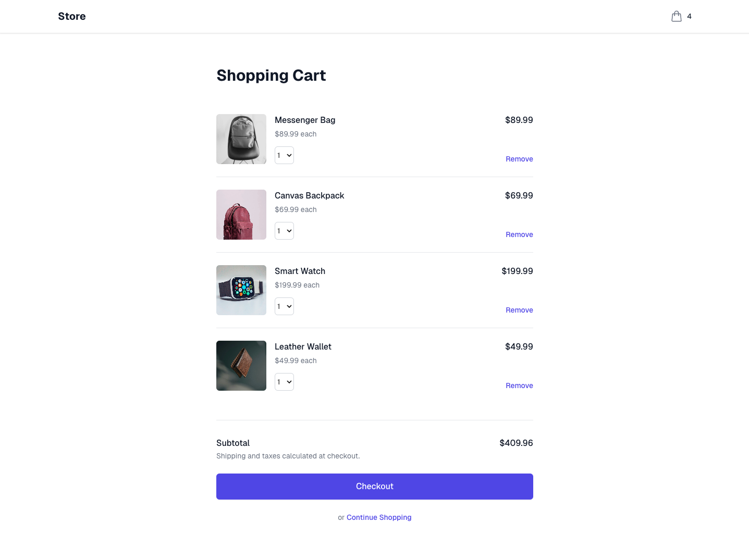Open the Messenger Bag quantity dropdown
The width and height of the screenshot is (749, 560).
(x=284, y=155)
